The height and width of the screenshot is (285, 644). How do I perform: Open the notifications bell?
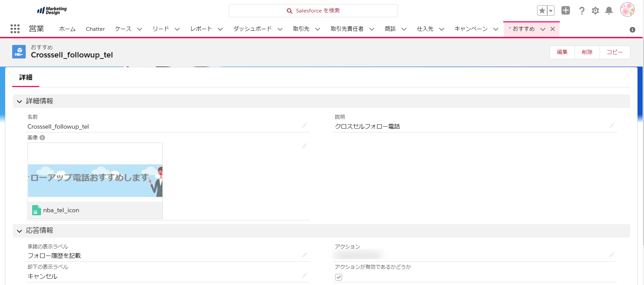pos(609,11)
